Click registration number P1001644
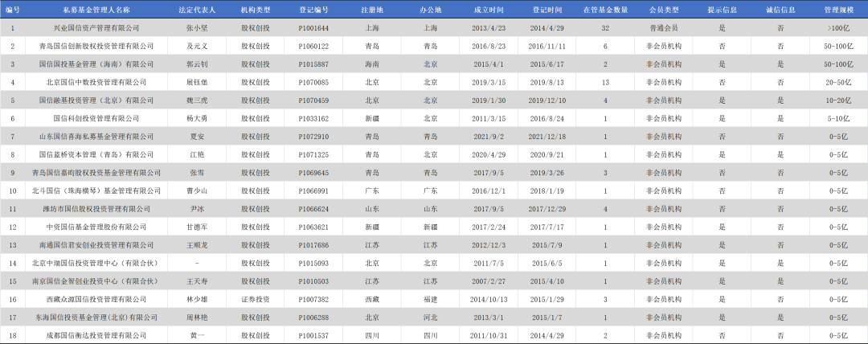 313,27
